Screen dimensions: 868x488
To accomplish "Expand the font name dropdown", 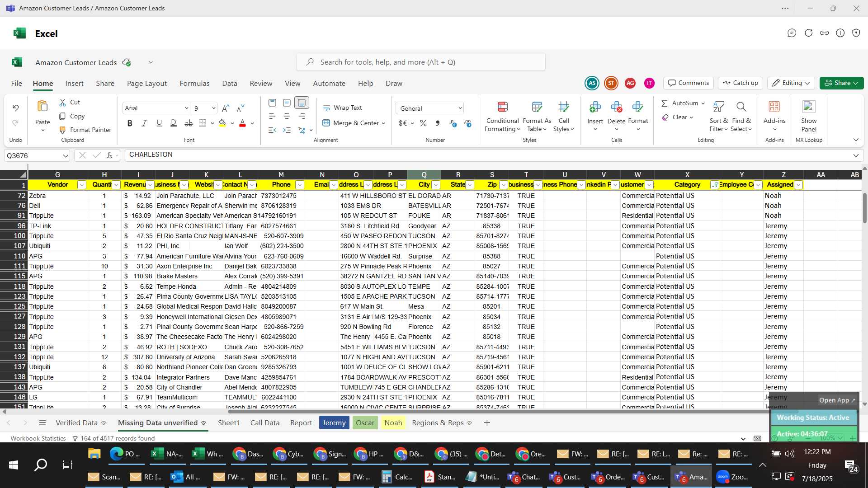I will point(186,108).
